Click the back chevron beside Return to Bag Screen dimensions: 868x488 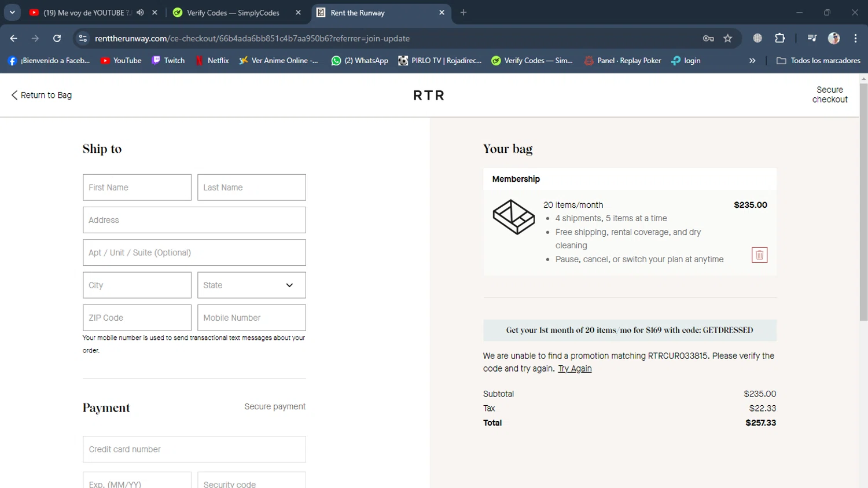click(x=14, y=95)
